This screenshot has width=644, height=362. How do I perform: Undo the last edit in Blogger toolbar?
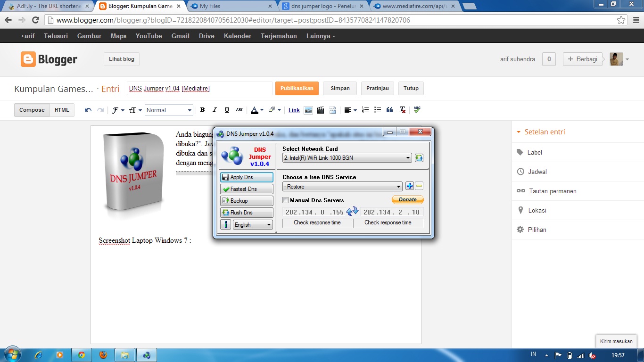coord(88,110)
